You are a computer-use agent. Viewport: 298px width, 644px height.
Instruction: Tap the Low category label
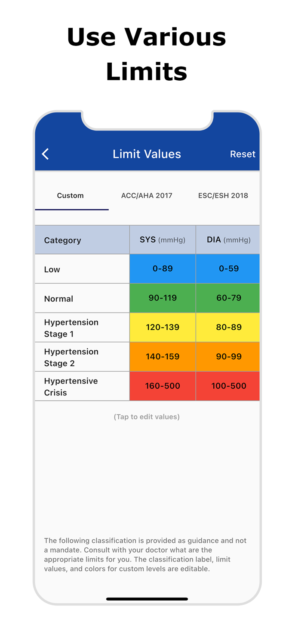[x=52, y=269]
